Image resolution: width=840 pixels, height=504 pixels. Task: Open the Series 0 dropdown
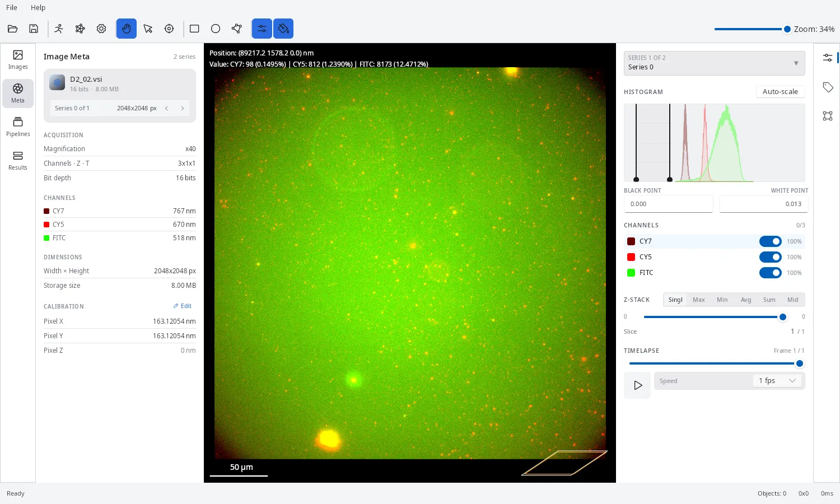tap(715, 63)
